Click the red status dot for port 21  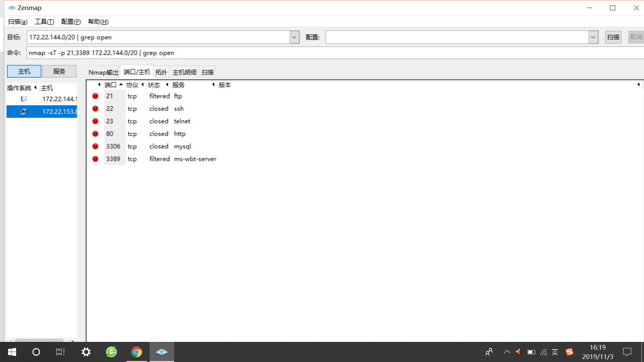pos(95,96)
